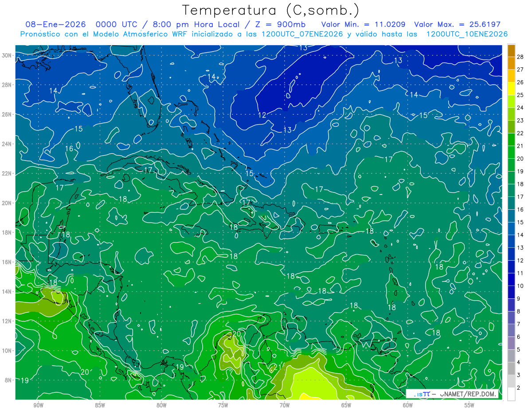This screenshot has height=411, width=532.
Task: Click the 12N latitude axis label
Action: tap(7, 321)
